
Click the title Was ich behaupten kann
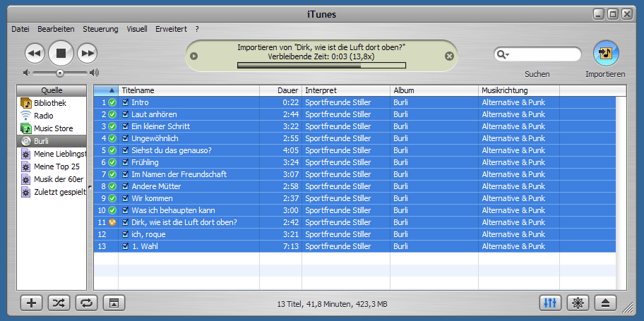(173, 210)
